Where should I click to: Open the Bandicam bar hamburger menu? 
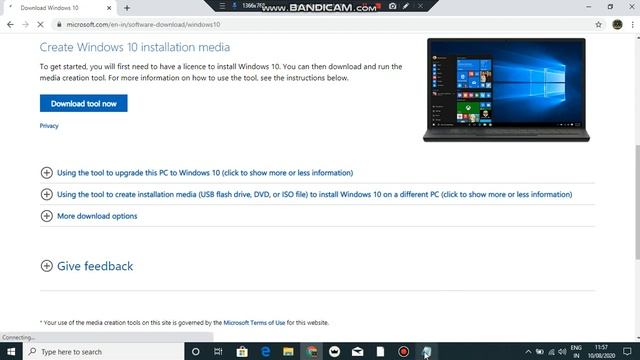(x=222, y=6)
